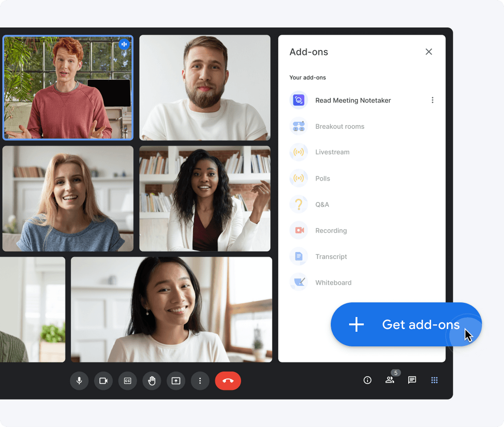Open Read Meeting Notetaker options menu
504x427 pixels.
click(433, 100)
